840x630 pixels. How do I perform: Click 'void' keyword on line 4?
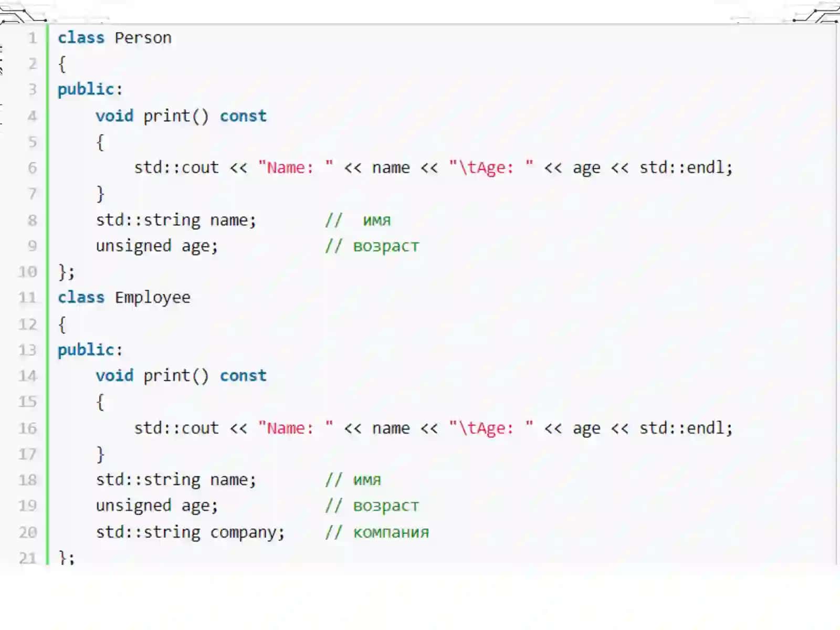[x=114, y=115]
